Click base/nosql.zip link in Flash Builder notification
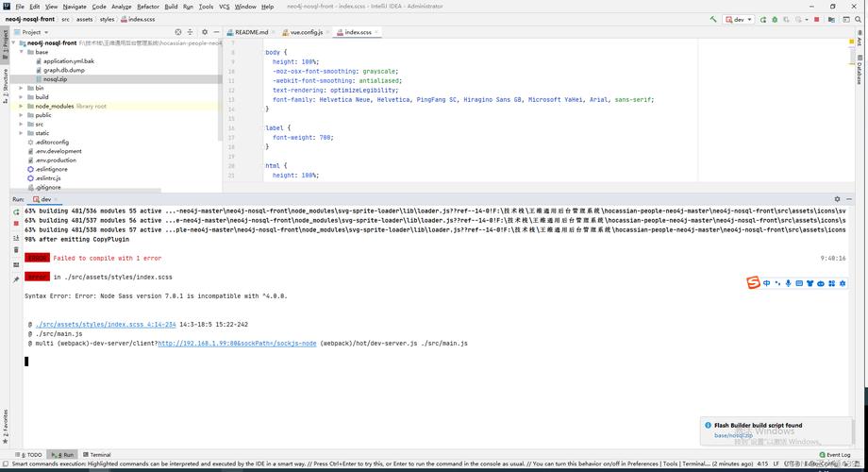The width and height of the screenshot is (868, 472). coord(733,435)
